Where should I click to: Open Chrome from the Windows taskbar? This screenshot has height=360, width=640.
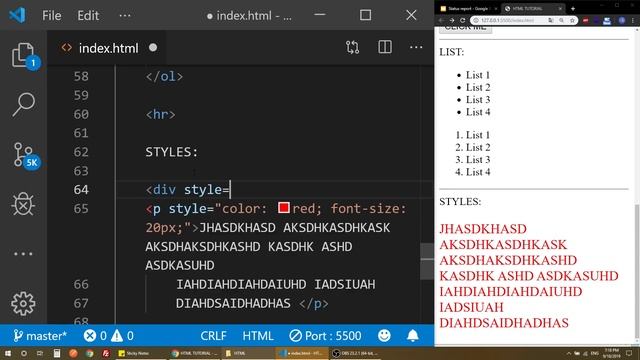pyautogui.click(x=89, y=353)
